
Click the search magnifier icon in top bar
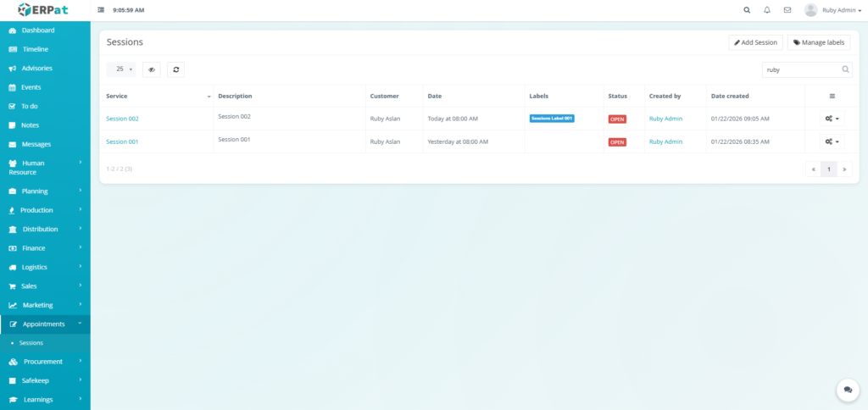click(747, 10)
